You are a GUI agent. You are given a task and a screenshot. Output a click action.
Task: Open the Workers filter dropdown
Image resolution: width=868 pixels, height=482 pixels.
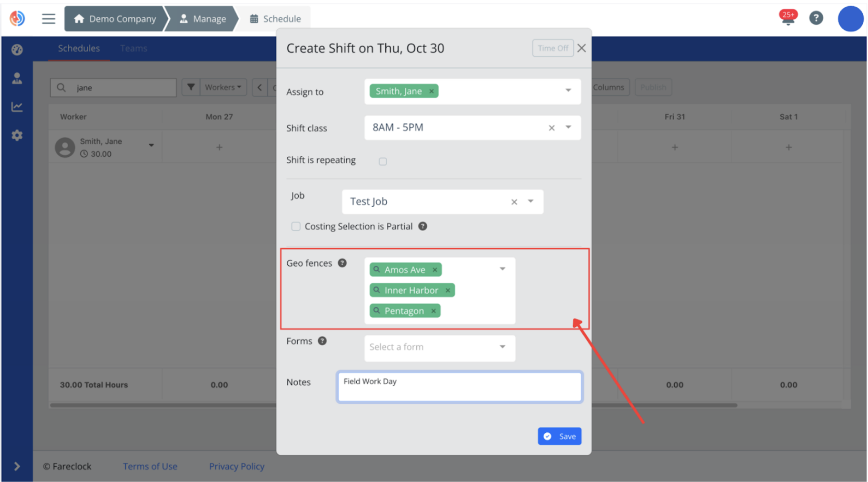[222, 87]
